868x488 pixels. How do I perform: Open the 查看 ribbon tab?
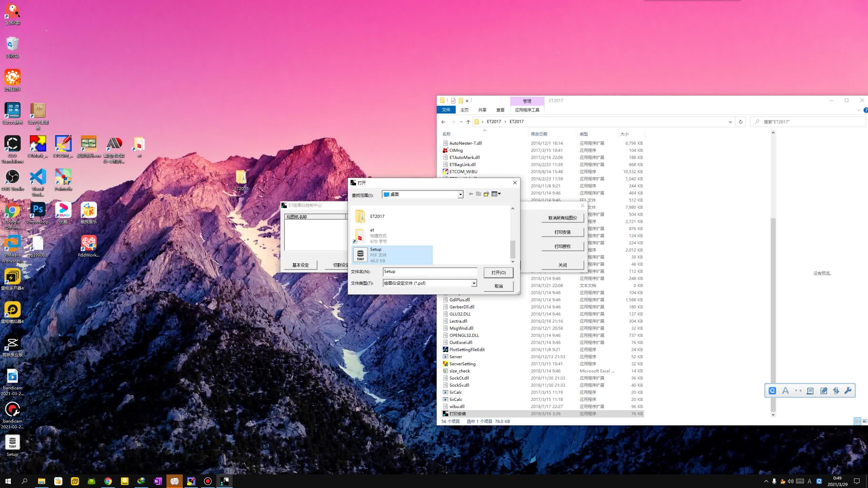point(500,110)
